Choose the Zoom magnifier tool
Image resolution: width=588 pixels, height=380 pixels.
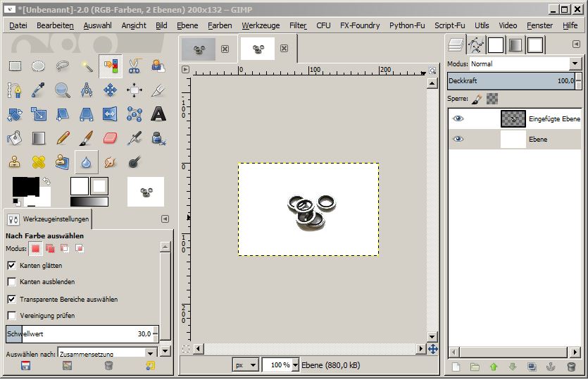pos(63,90)
